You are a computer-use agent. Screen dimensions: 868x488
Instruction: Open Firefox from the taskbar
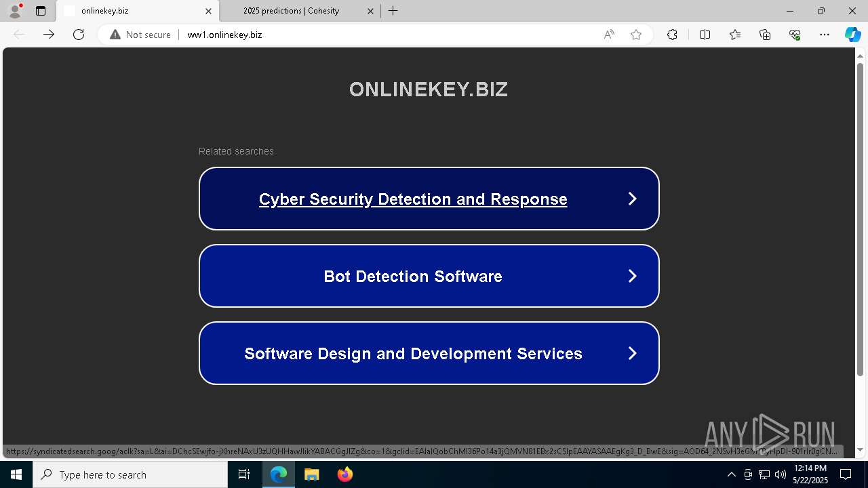[x=344, y=474]
